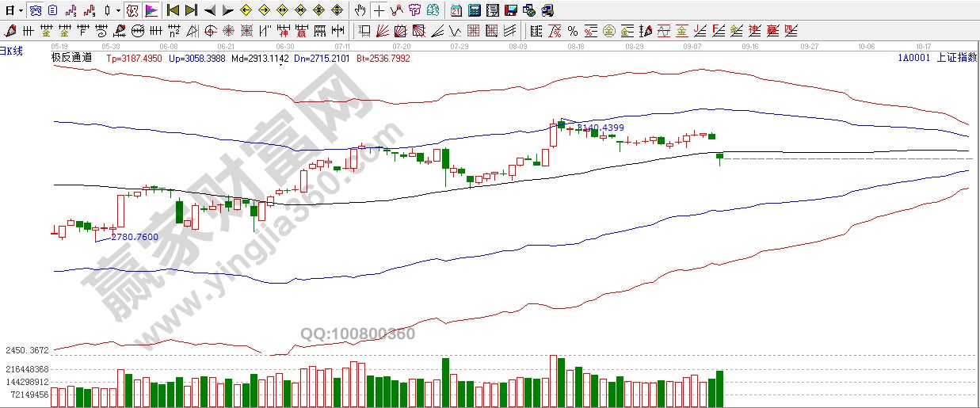Click the 上证指数 stock name label

coord(956,57)
